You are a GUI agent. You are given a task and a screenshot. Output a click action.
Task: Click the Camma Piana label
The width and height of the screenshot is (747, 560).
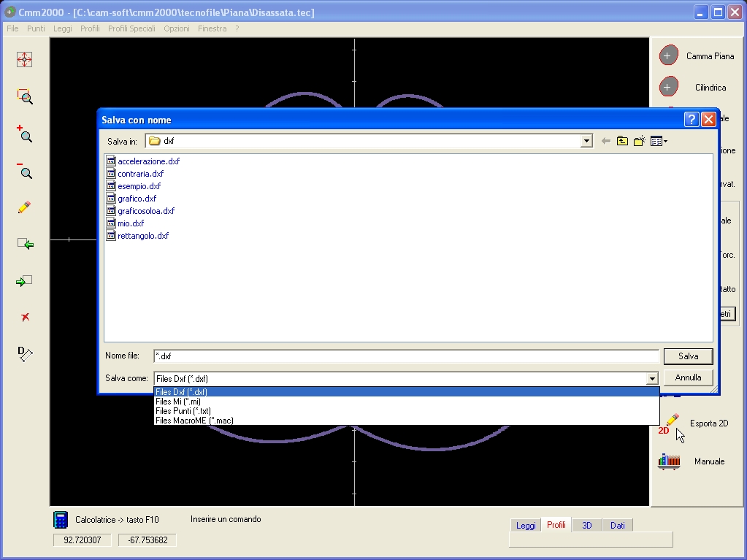coord(710,56)
